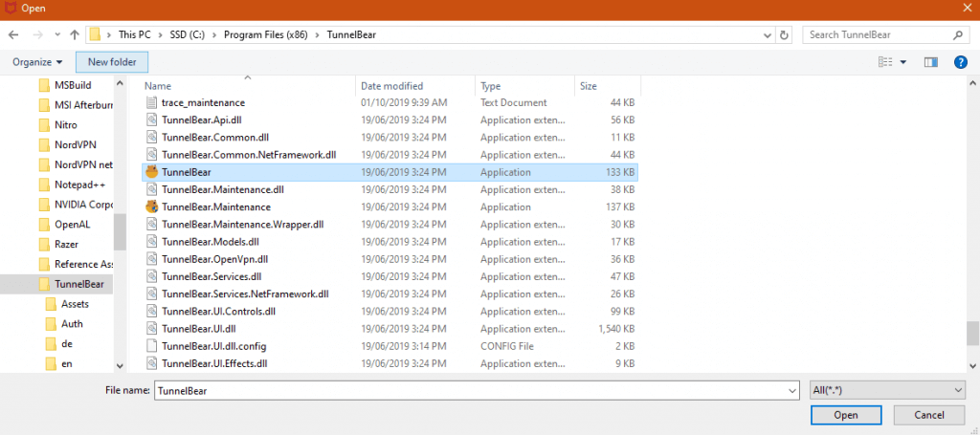Select SSD (C:) in the address path
The height and width of the screenshot is (435, 980).
tap(189, 35)
